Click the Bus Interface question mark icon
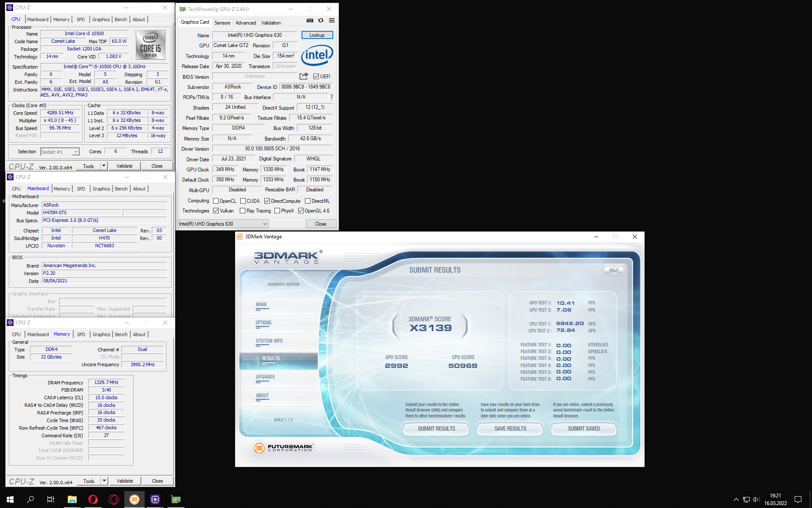The height and width of the screenshot is (508, 812). (x=332, y=97)
